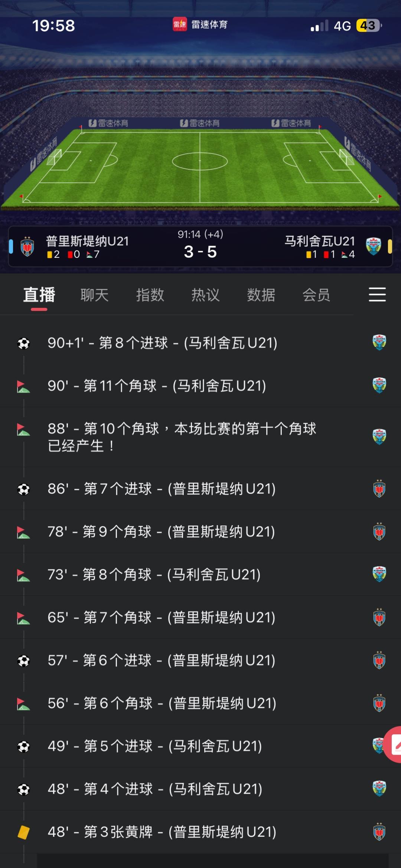
Task: Open the 热议 tab
Action: [x=205, y=295]
